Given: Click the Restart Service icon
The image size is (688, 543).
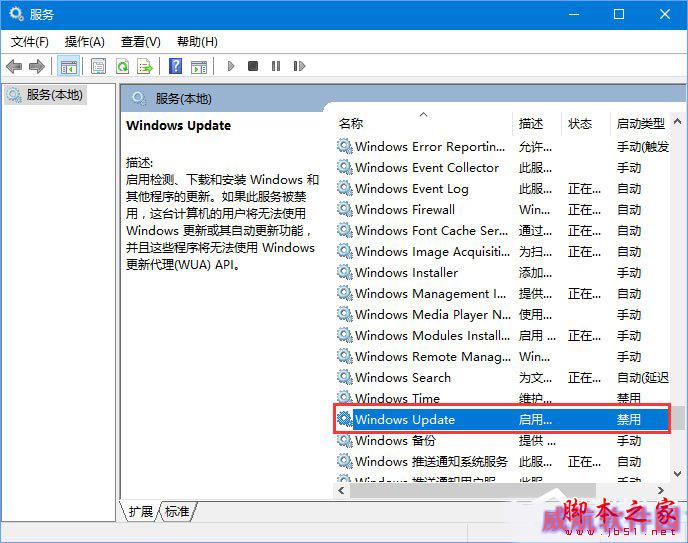Looking at the screenshot, I should point(299,66).
